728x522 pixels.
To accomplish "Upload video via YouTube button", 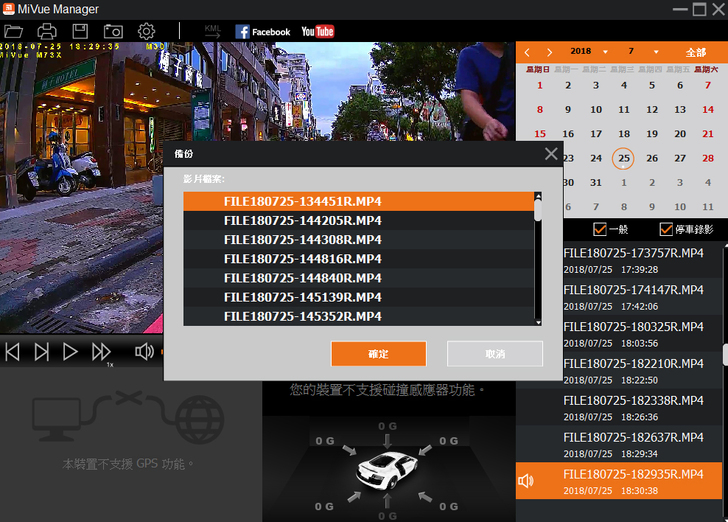I will click(x=318, y=32).
